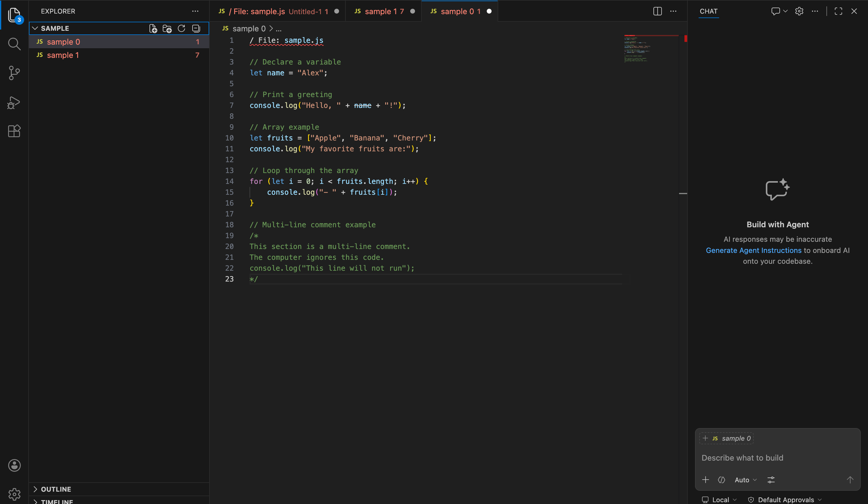Collapse all folders in explorer
Viewport: 868px width, 504px height.
(x=196, y=29)
